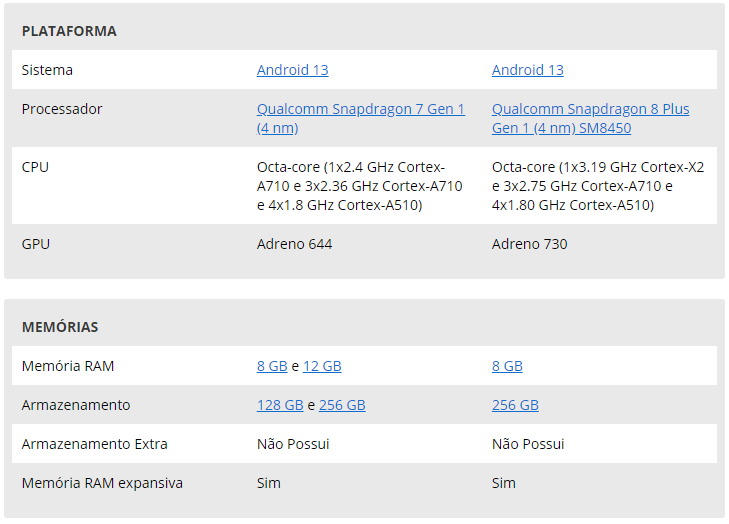Open the first column's 256 GB storage link
Screen dimensions: 729x524
tap(342, 405)
